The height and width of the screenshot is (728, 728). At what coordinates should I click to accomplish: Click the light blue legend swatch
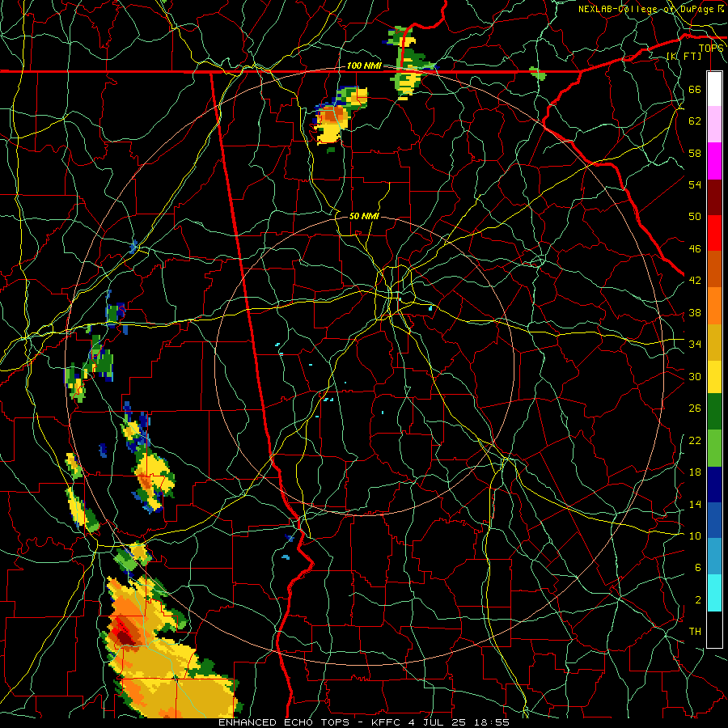[714, 557]
